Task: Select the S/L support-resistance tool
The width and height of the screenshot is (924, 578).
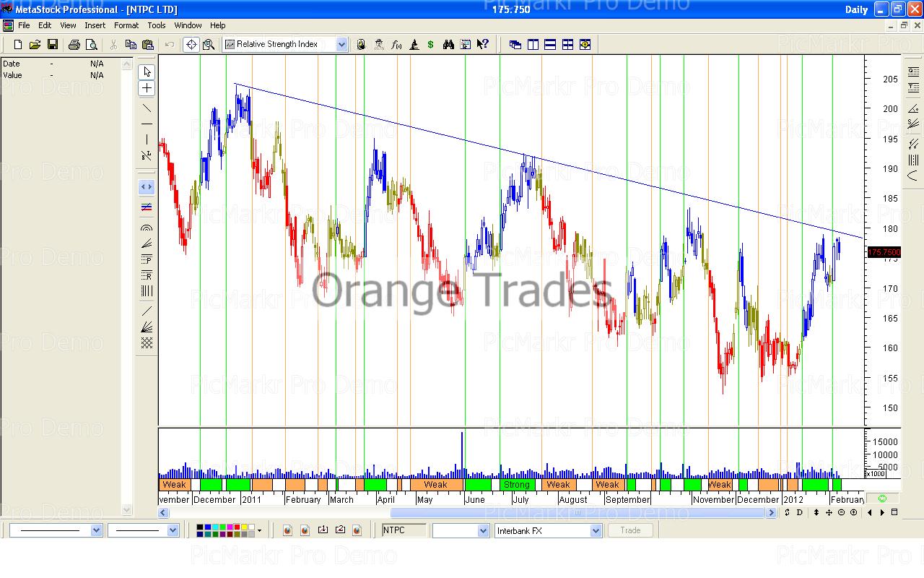Action: [x=147, y=155]
